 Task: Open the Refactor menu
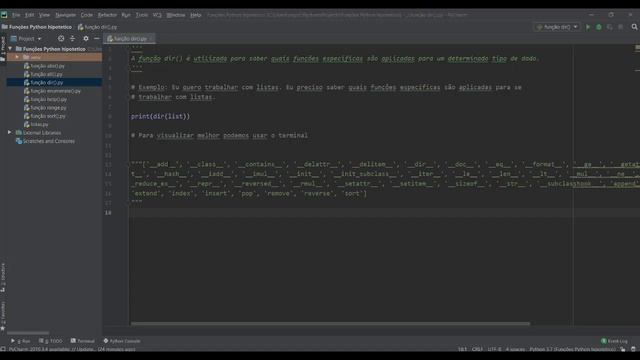(107, 15)
